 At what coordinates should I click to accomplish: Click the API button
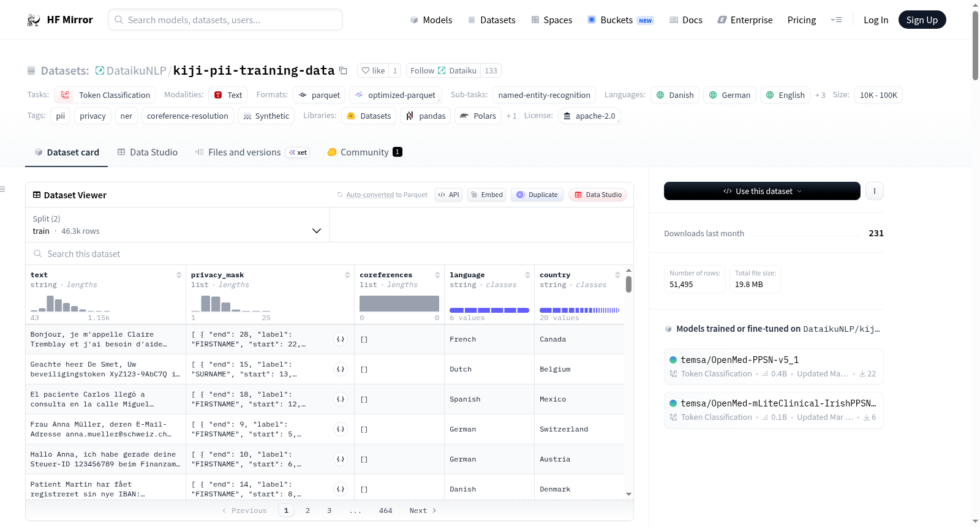[448, 195]
